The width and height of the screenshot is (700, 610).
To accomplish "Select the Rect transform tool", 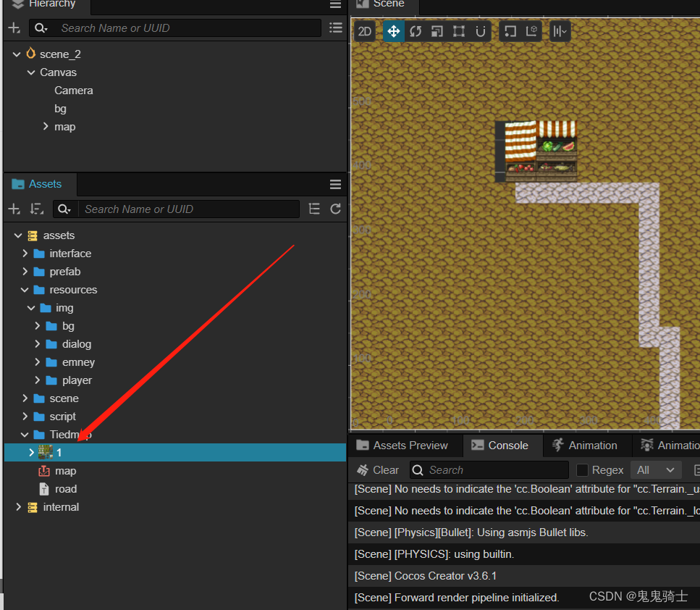I will pos(458,31).
